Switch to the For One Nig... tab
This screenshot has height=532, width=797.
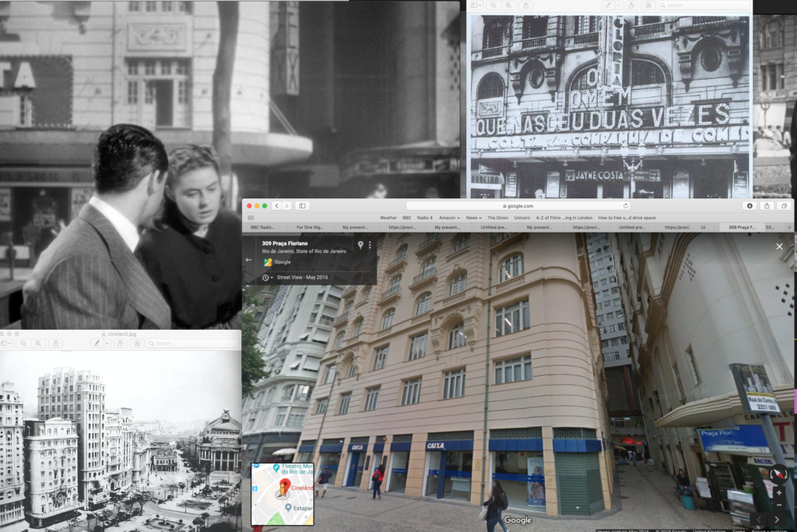coord(310,227)
